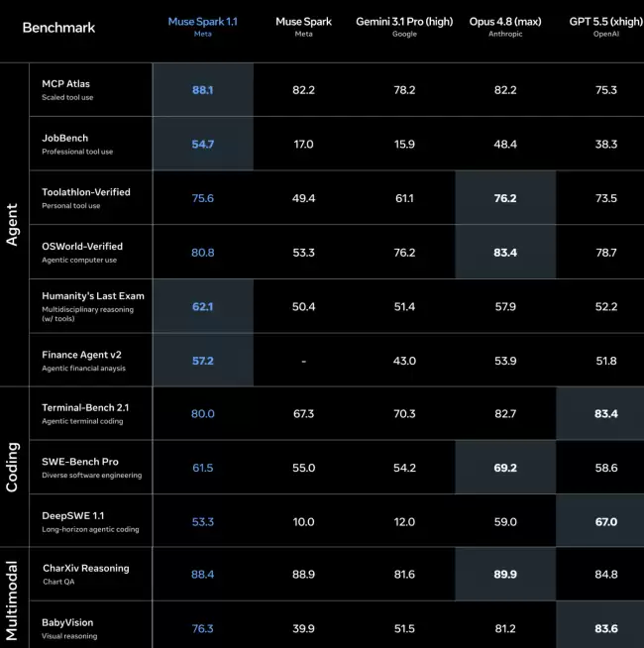The width and height of the screenshot is (644, 648).
Task: Select the vertical Coding category label
Action: pyautogui.click(x=12, y=467)
